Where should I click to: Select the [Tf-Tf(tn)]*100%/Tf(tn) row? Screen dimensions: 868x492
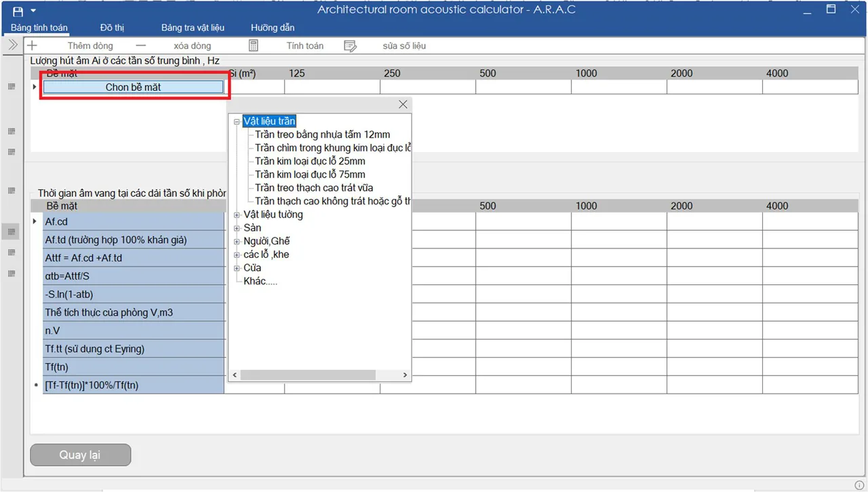[134, 385]
